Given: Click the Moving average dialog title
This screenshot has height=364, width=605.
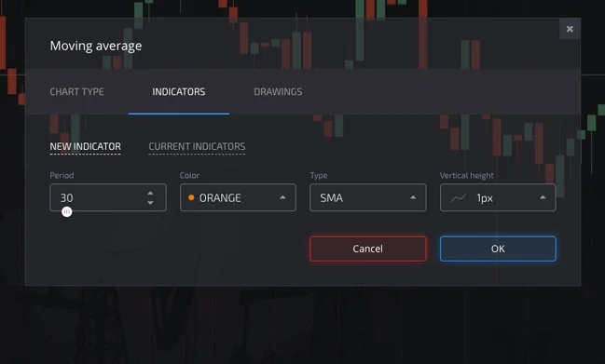Looking at the screenshot, I should (96, 46).
